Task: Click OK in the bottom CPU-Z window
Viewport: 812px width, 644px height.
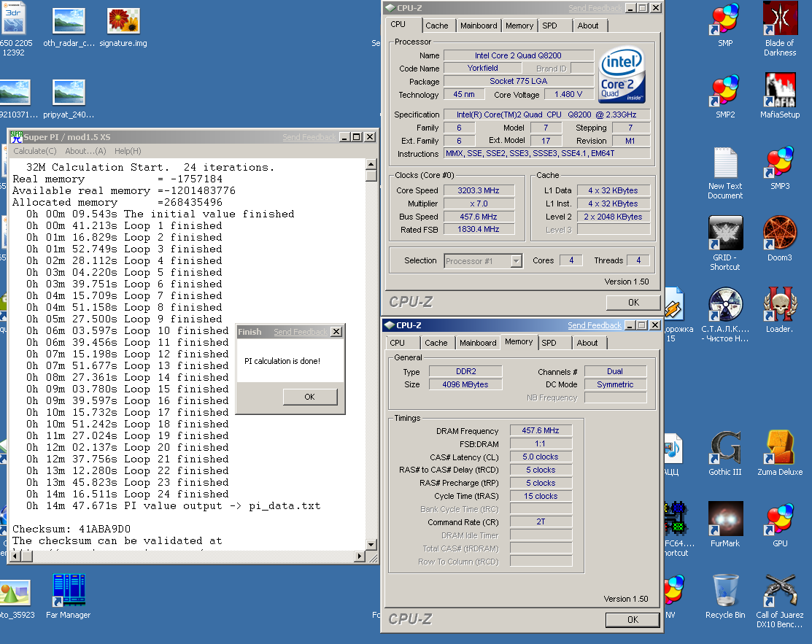Action: point(633,620)
